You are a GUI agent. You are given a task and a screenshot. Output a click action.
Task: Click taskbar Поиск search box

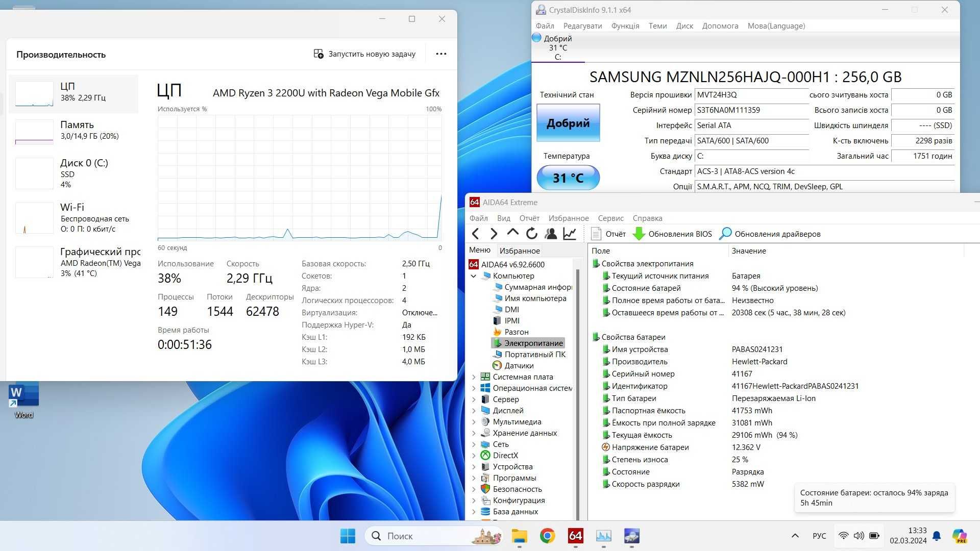(x=434, y=536)
